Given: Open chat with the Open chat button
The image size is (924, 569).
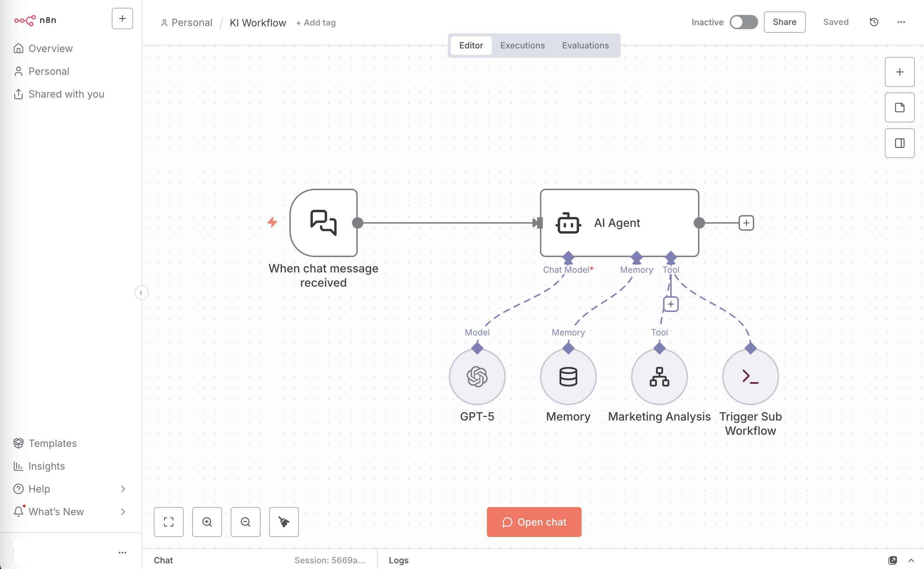Looking at the screenshot, I should (x=534, y=522).
